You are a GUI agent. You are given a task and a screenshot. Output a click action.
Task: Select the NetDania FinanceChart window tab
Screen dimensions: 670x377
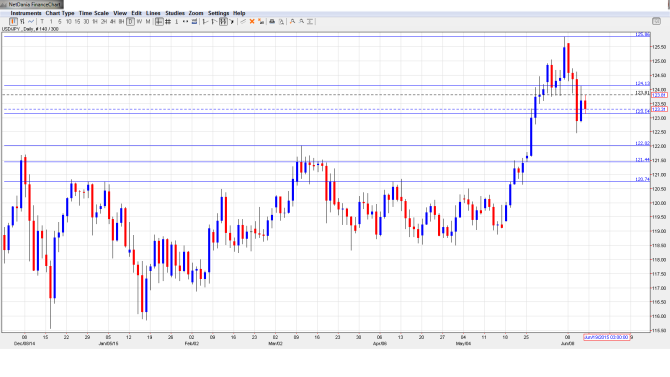(x=32, y=4)
